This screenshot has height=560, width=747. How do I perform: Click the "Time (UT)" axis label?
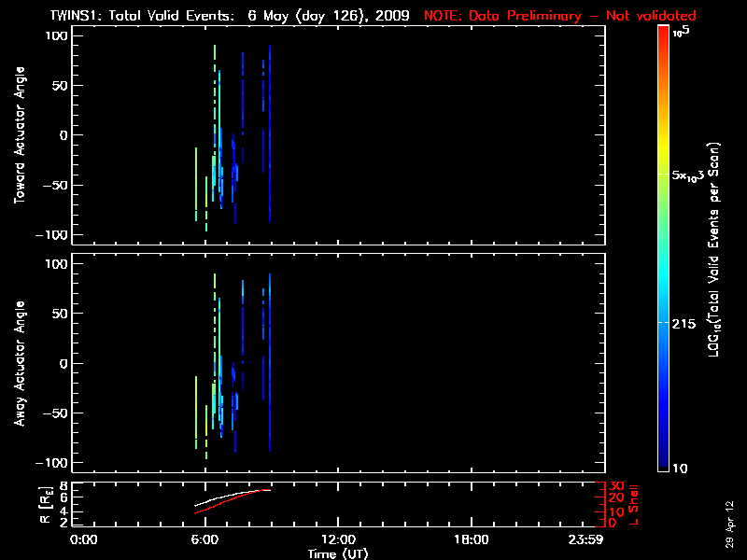(x=338, y=553)
